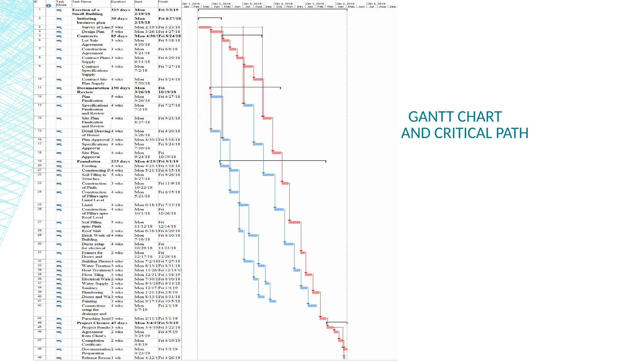644x362 pixels.
Task: Click the task mode icon for row 44
Action: 58,323
